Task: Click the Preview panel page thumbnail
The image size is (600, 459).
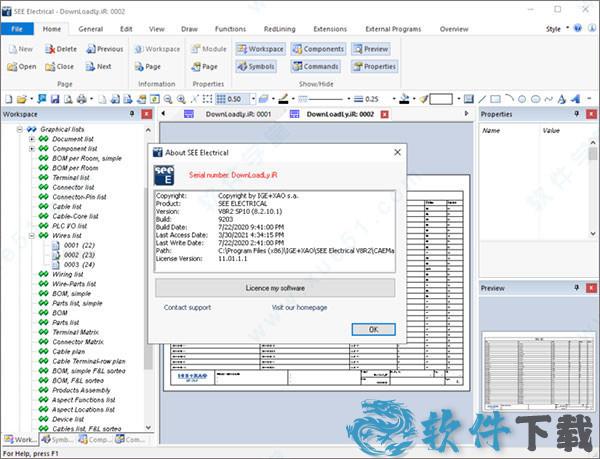Action: [538, 371]
